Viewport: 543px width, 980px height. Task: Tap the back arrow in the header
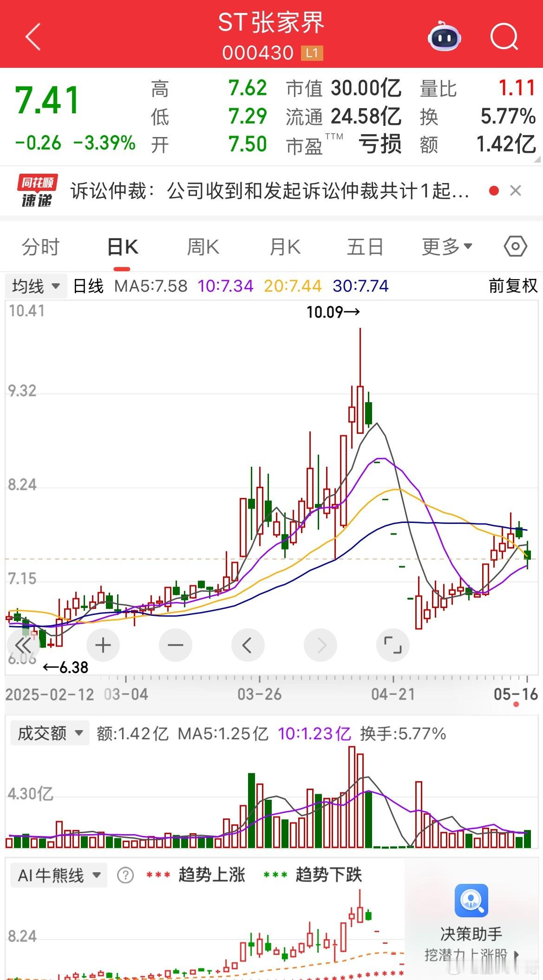33,37
